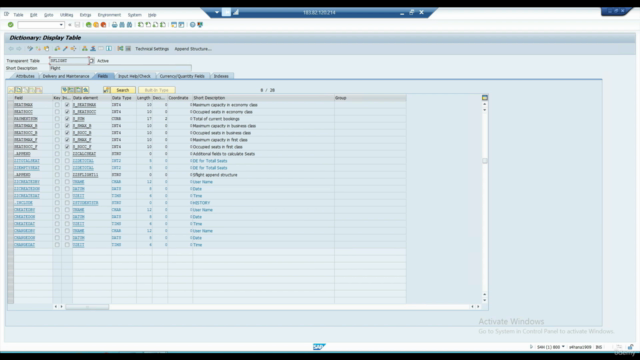Toggle Initial Values checkbox for SEATSOCC_F row
The image size is (640, 360).
click(x=67, y=147)
